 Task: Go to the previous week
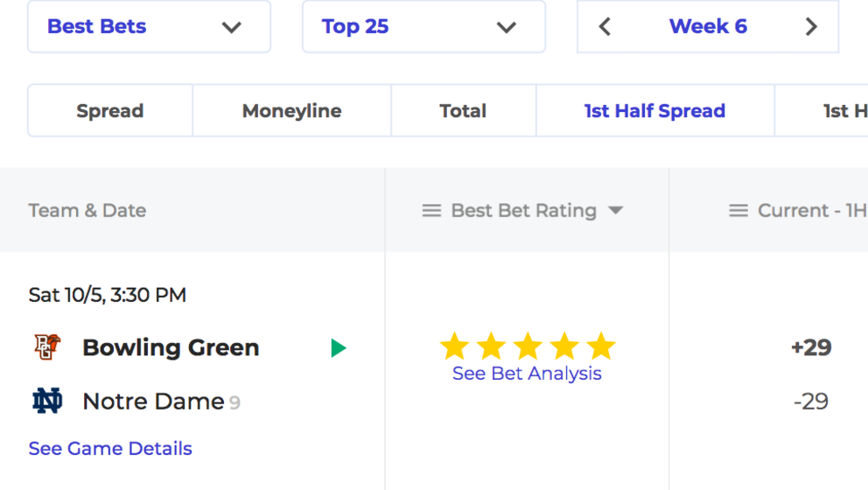pos(605,26)
